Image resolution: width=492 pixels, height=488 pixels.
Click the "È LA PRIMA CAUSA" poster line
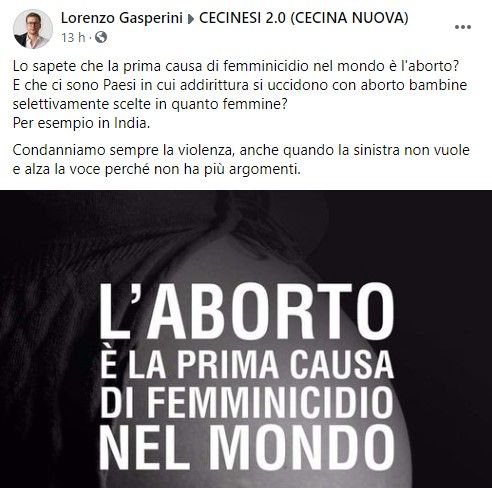point(247,363)
